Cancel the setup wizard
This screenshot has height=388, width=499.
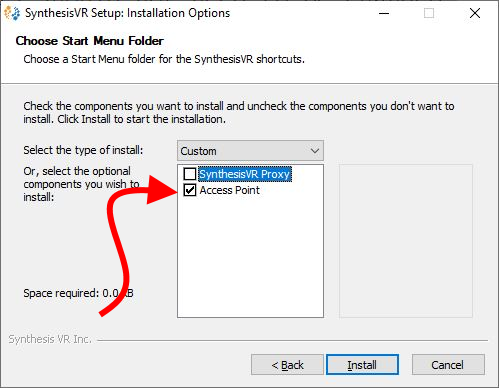tap(448, 365)
